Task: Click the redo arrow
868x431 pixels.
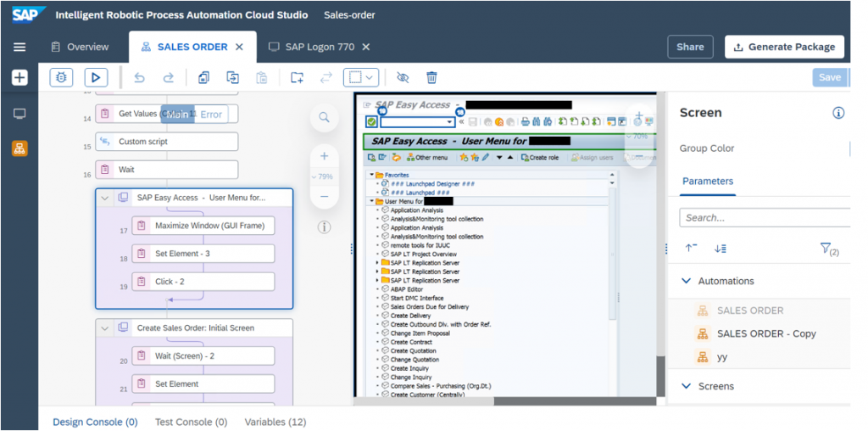Action: pos(169,77)
